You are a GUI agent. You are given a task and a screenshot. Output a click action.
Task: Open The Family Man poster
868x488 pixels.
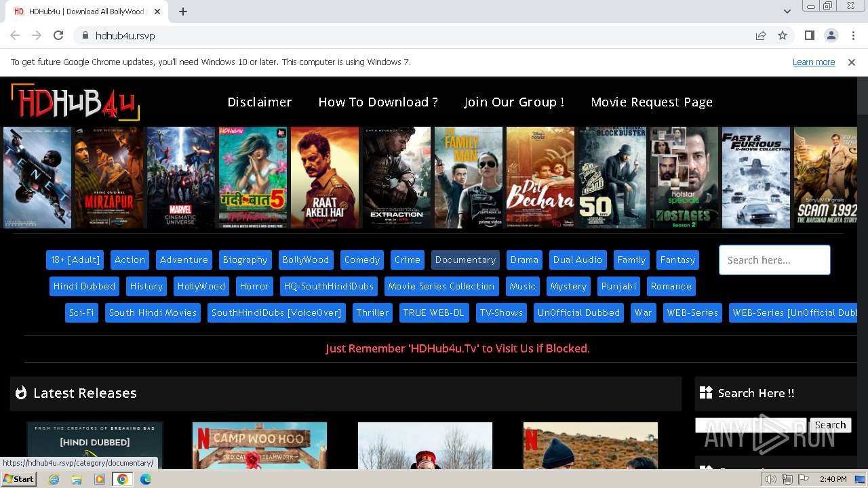[x=469, y=178]
